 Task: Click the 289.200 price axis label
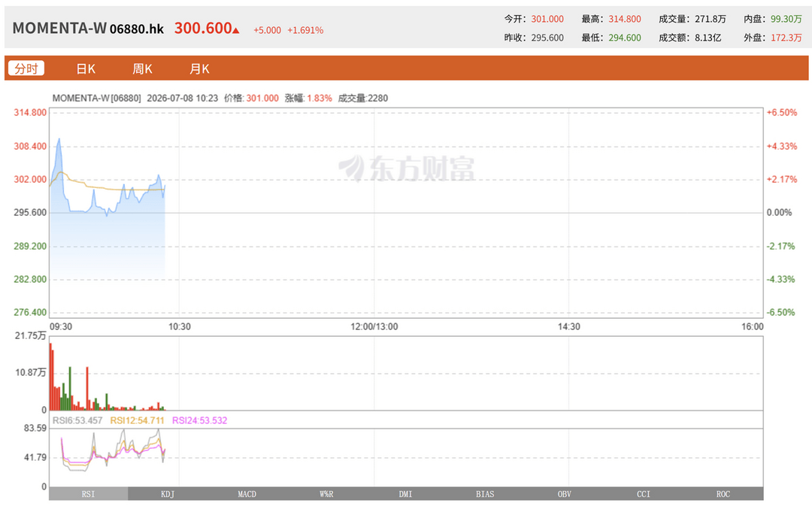(x=30, y=246)
